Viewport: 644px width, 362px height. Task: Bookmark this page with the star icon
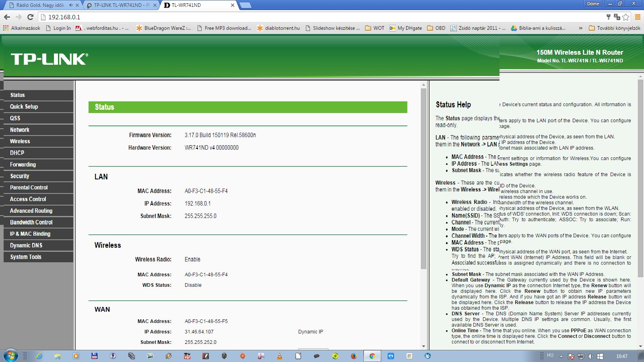(625, 17)
